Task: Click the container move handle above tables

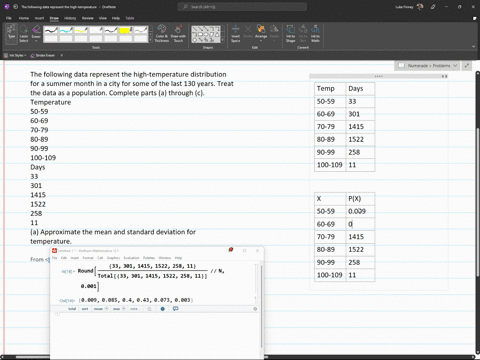Action: [378, 76]
